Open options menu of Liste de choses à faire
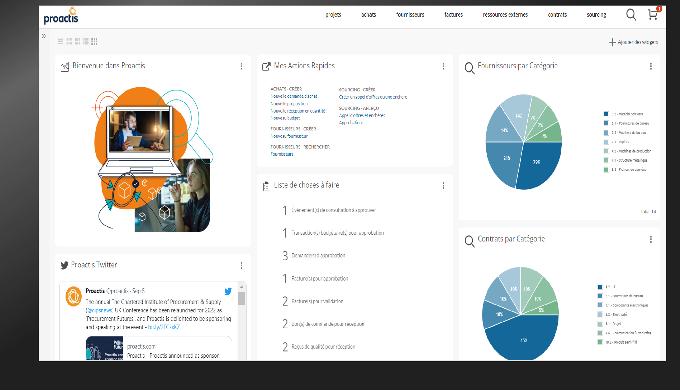Screen dimensions: 680x390 tap(443, 186)
